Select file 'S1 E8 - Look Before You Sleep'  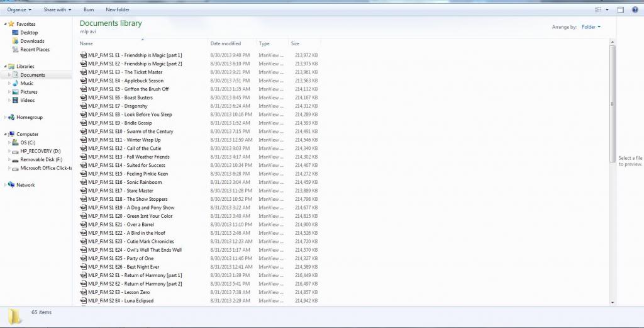[x=130, y=115]
